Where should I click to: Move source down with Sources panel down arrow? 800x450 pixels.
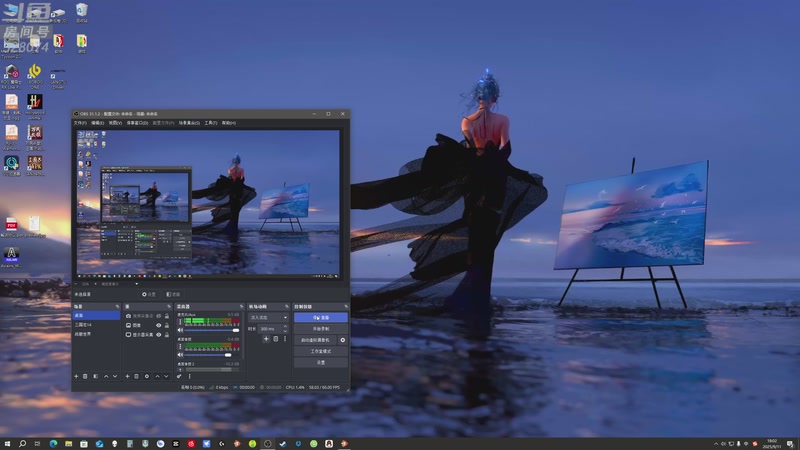point(166,377)
